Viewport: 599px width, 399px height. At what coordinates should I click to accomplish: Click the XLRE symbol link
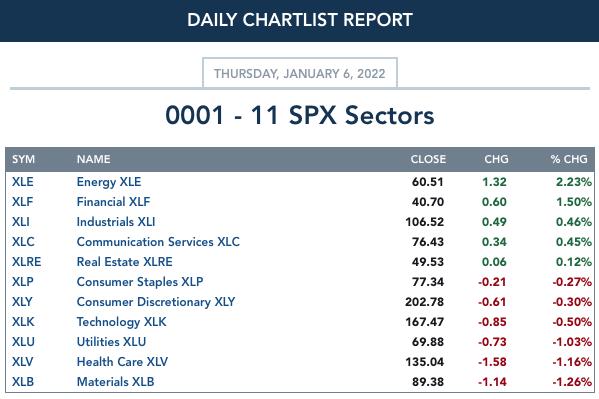pos(26,262)
